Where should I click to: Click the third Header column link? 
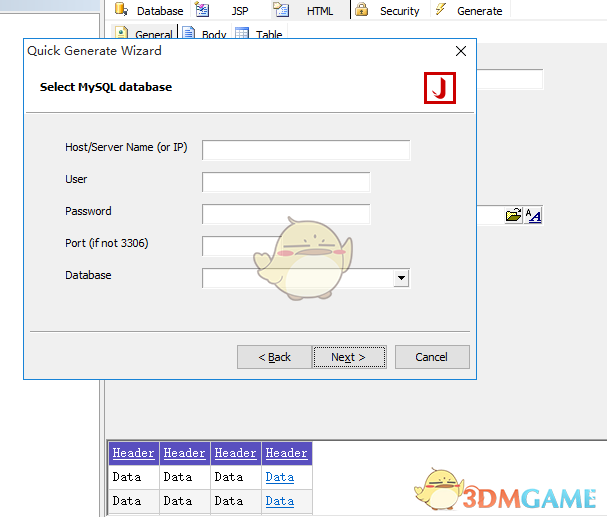pos(235,453)
